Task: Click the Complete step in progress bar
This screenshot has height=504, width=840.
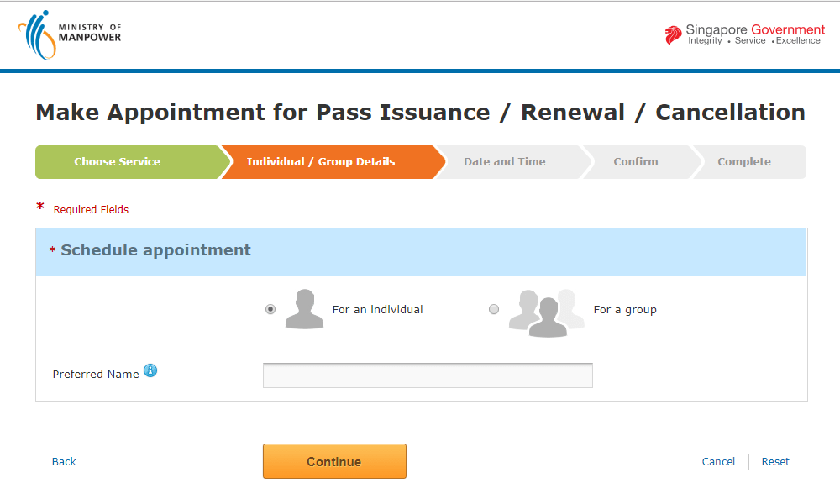Action: [x=744, y=162]
